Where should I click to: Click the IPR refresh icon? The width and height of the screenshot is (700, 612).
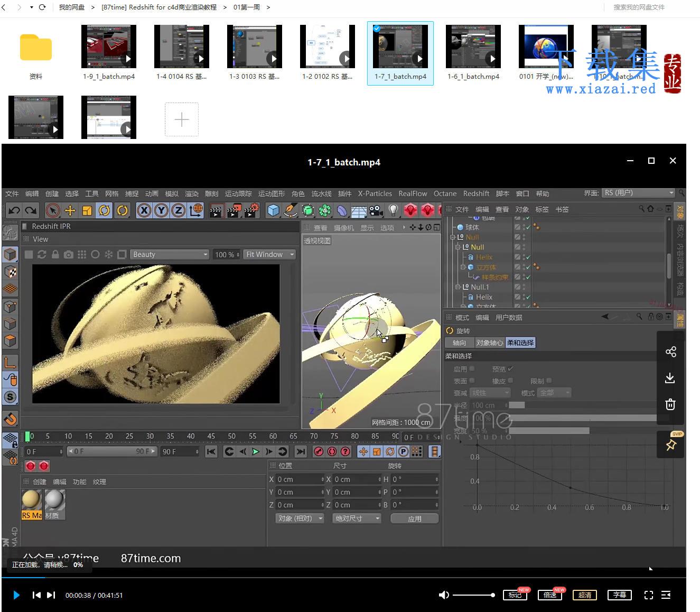point(42,255)
